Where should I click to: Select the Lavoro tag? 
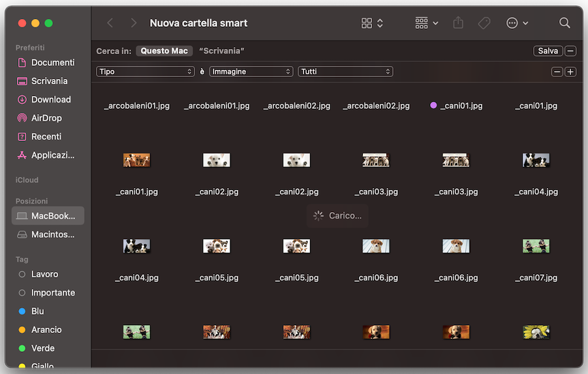pyautogui.click(x=48, y=274)
